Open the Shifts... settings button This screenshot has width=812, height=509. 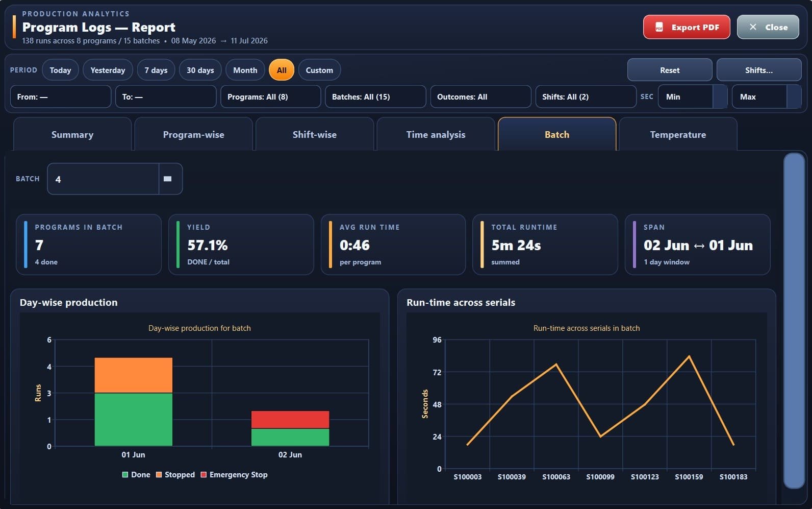click(x=759, y=70)
